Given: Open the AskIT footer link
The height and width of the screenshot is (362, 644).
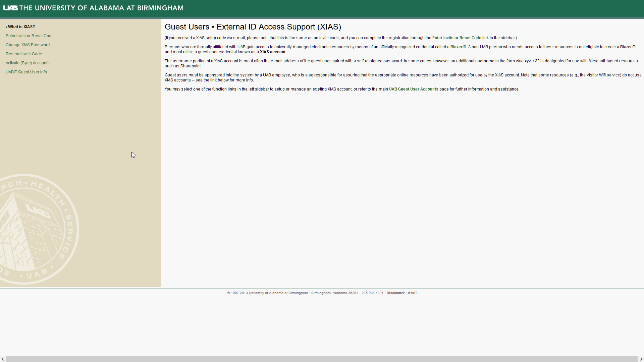Looking at the screenshot, I should (412, 293).
